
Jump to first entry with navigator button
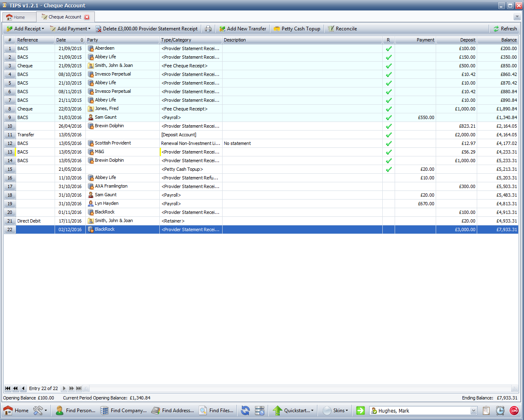click(x=8, y=388)
